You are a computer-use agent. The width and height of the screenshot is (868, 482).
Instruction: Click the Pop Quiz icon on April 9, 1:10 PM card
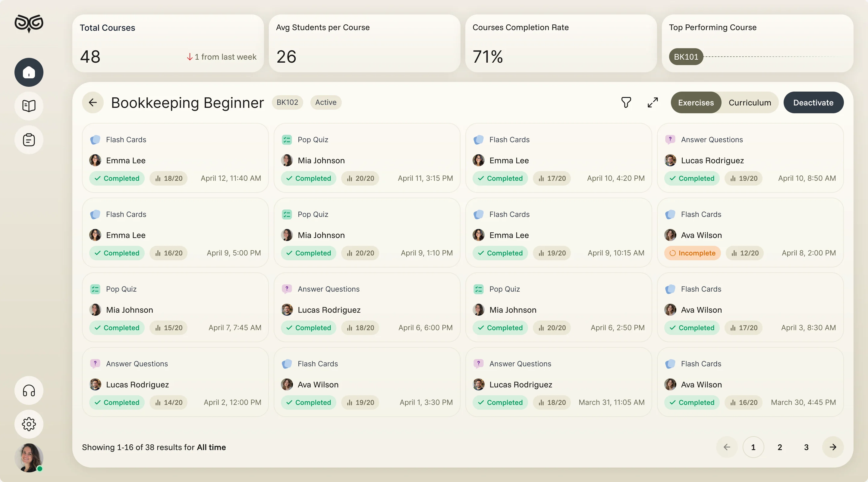tap(287, 214)
